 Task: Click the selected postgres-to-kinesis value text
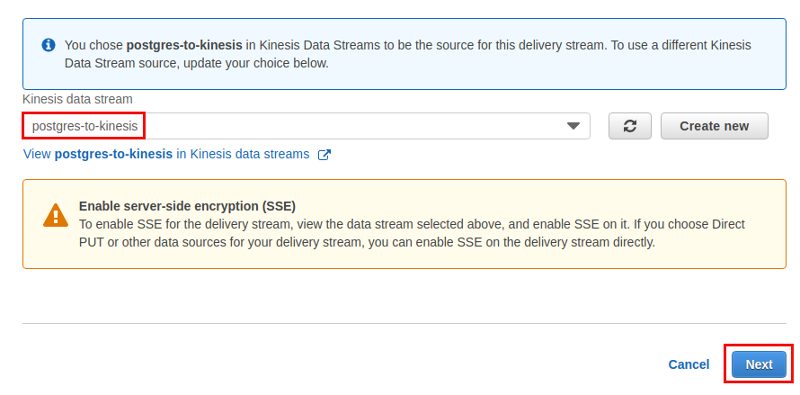click(85, 126)
